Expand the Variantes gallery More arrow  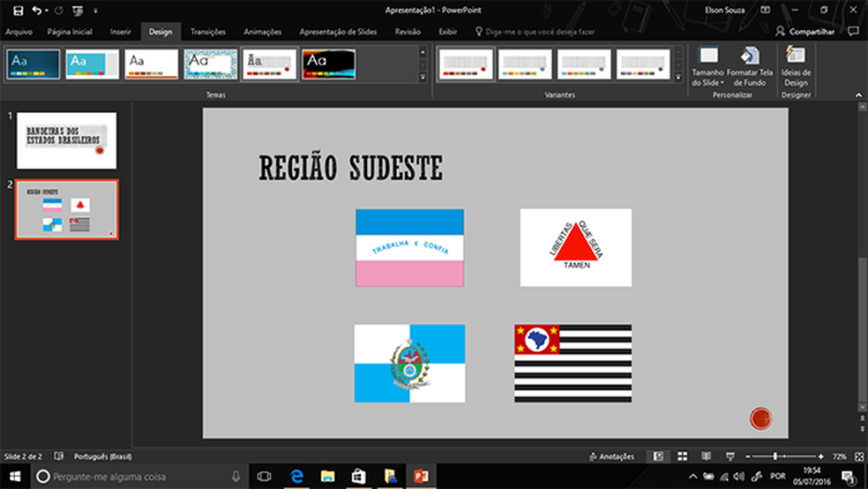click(678, 78)
